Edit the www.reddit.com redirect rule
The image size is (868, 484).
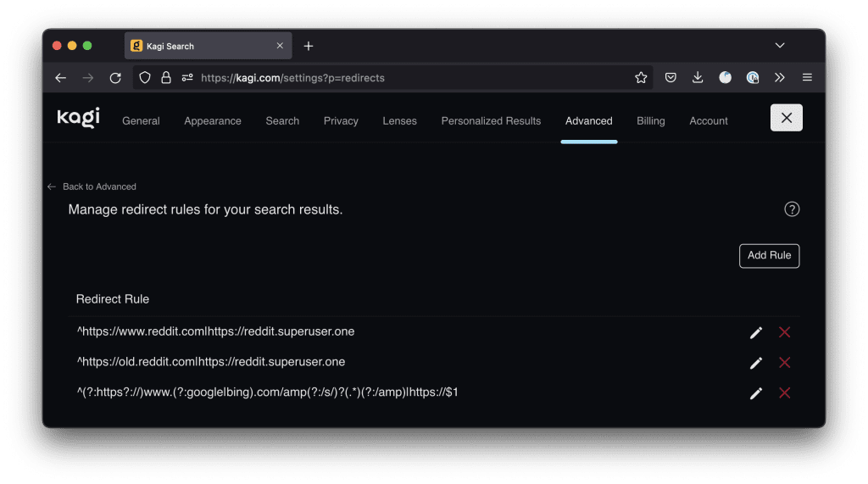click(755, 332)
